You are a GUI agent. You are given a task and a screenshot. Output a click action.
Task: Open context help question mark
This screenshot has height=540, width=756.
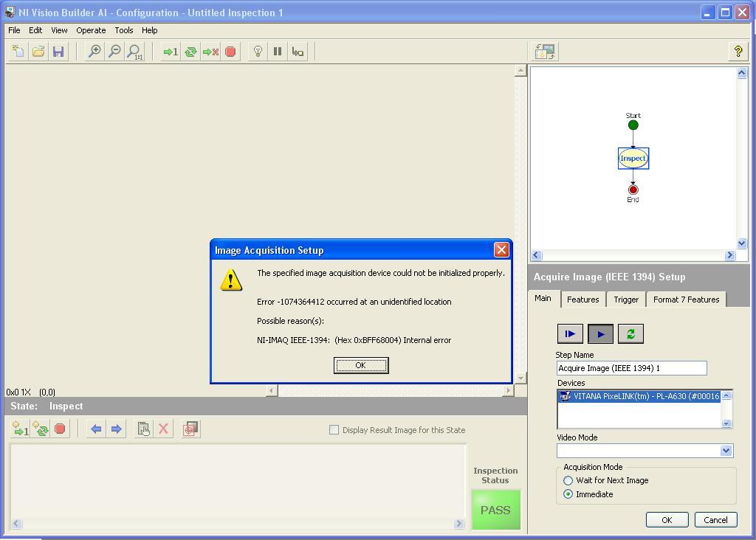[x=738, y=52]
